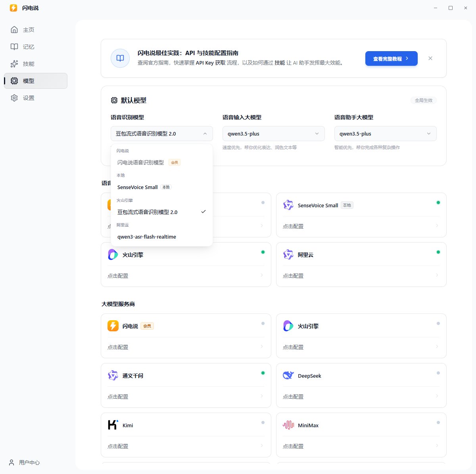Open Kimi card chevron arrow
The height and width of the screenshot is (474, 476).
coord(262,446)
